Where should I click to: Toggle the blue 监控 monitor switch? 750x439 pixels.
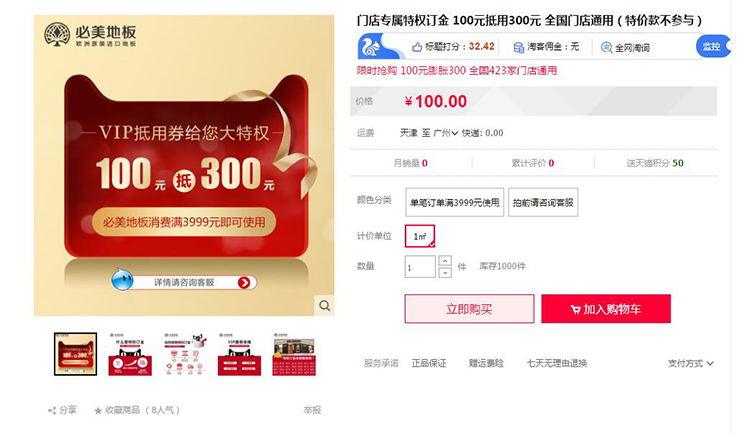[x=713, y=46]
